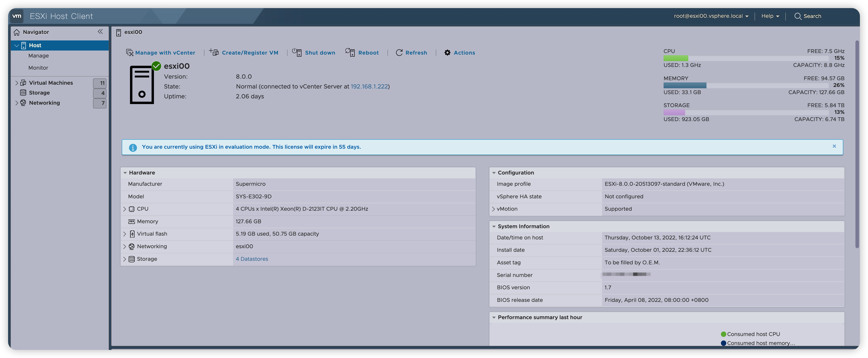Open the Actions menu
The height and width of the screenshot is (358, 868).
464,53
